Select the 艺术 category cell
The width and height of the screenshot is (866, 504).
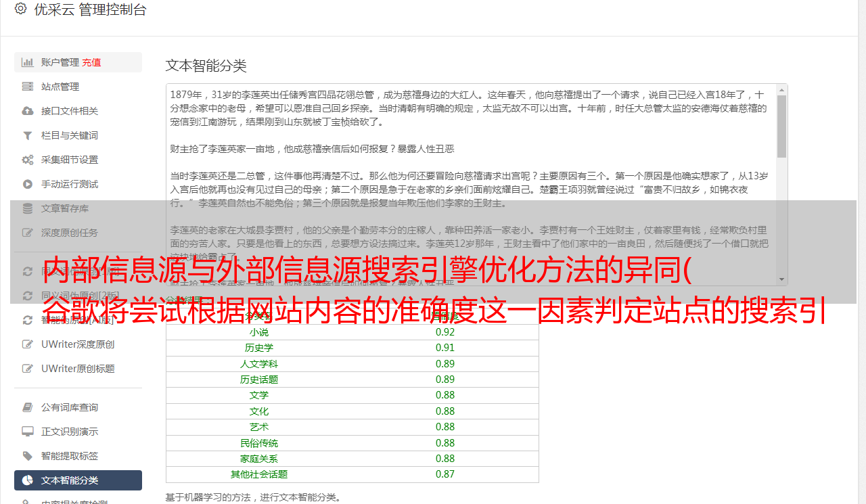259,427
